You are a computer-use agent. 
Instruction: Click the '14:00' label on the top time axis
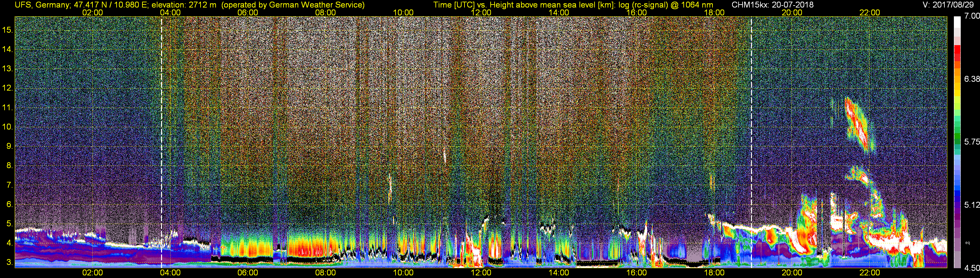point(559,12)
